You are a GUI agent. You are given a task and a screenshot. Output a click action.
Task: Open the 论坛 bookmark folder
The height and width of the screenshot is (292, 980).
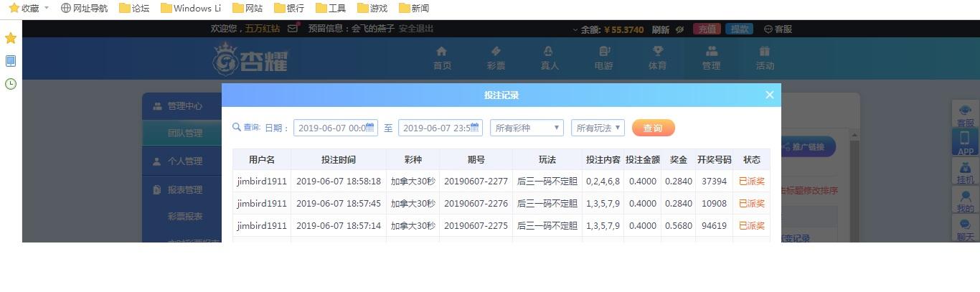(134, 9)
